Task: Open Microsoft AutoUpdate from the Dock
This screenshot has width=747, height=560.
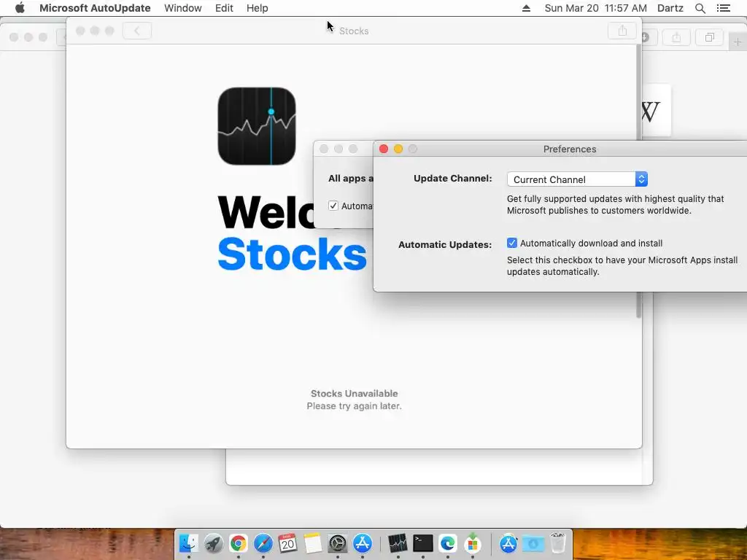Action: 472,542
